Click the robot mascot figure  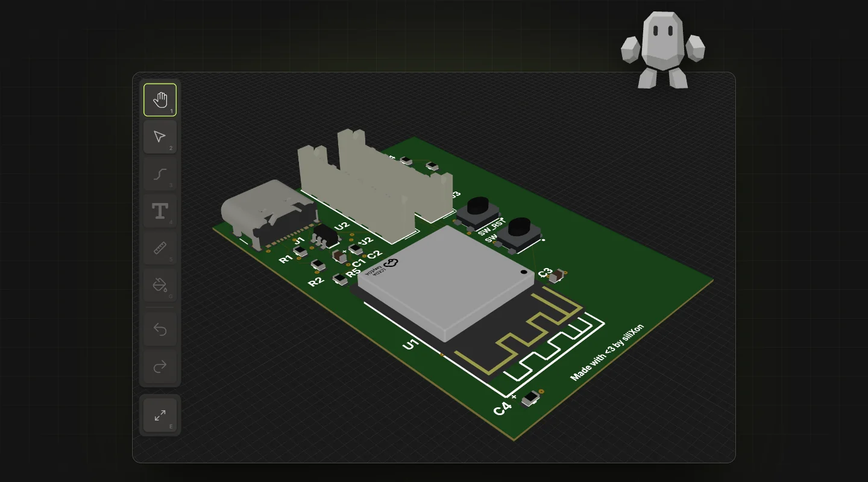point(663,50)
